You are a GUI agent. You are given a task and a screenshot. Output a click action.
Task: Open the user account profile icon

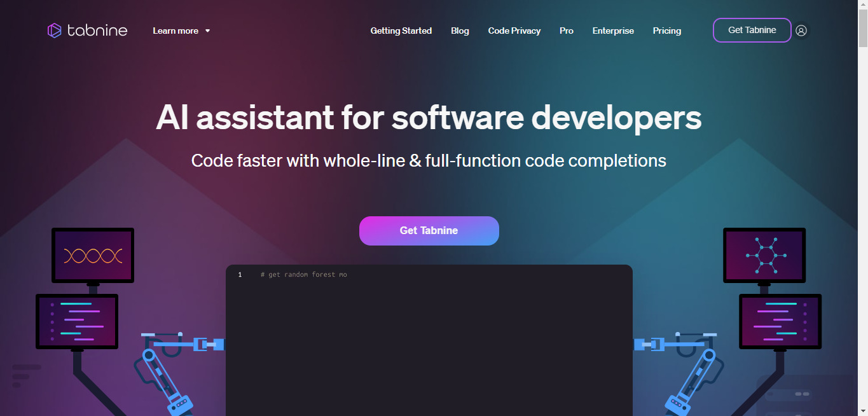pos(801,31)
